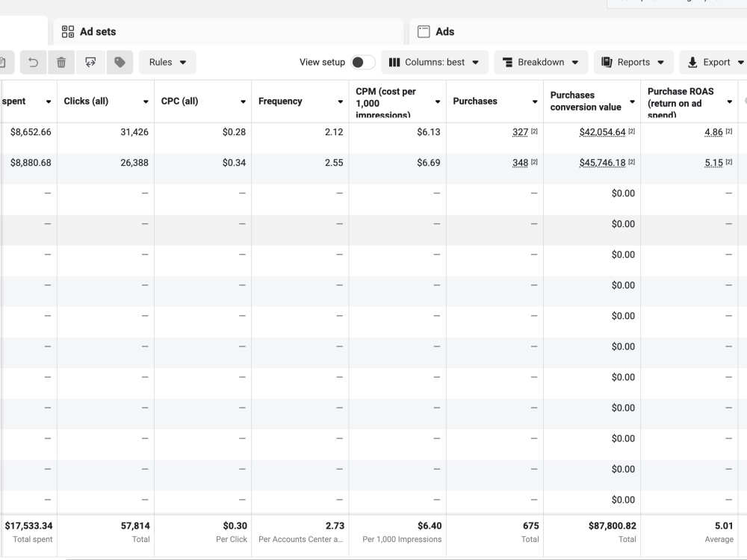Open Purchases column header arrow menu
The image size is (747, 560).
pos(535,102)
